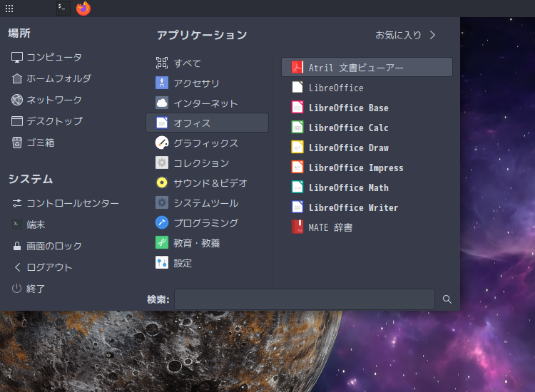The image size is (535, 392).
Task: Click the LibreOffice Calc label
Action: (348, 128)
